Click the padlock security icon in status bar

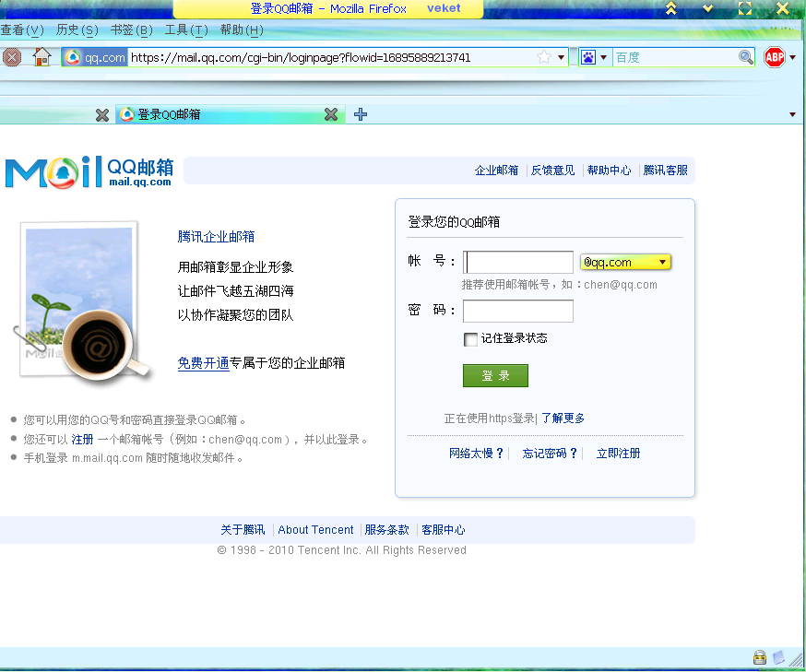tap(759, 657)
